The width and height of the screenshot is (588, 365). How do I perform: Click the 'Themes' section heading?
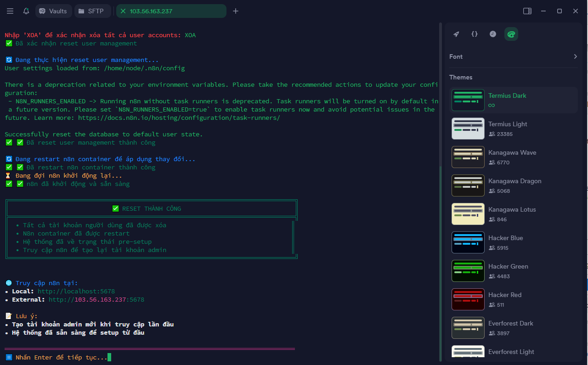click(461, 77)
